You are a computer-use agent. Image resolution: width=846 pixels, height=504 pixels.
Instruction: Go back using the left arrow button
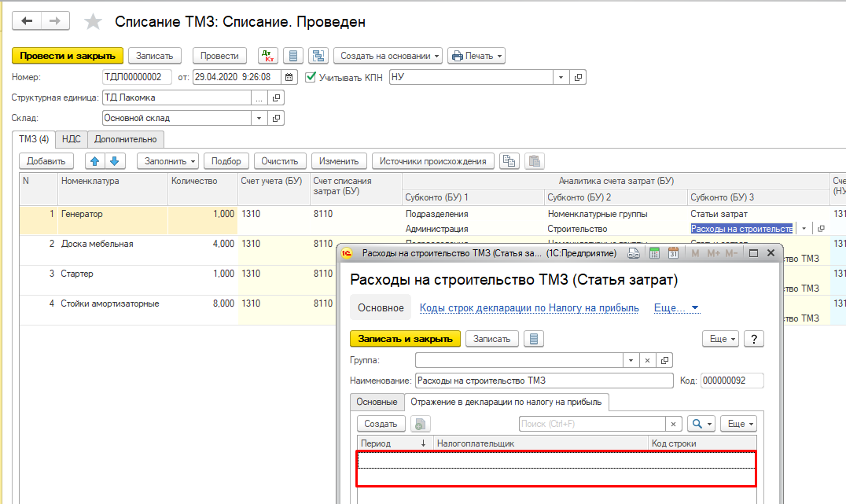click(27, 21)
